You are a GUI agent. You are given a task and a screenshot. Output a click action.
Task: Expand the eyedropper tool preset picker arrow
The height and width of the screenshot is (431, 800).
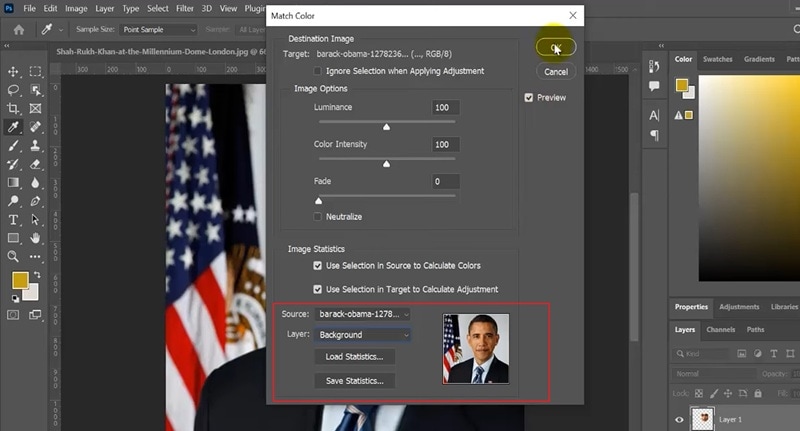(61, 30)
